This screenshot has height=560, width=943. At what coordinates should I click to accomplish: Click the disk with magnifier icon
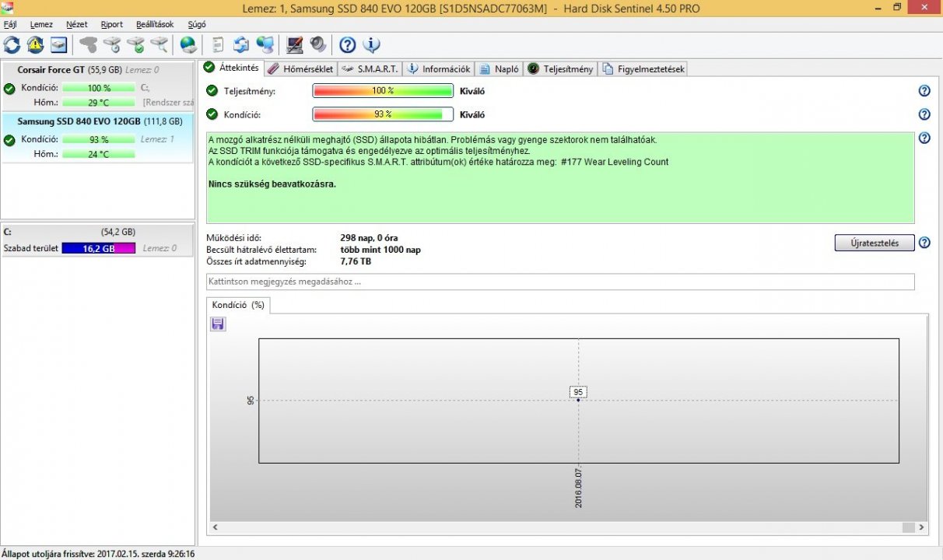160,44
